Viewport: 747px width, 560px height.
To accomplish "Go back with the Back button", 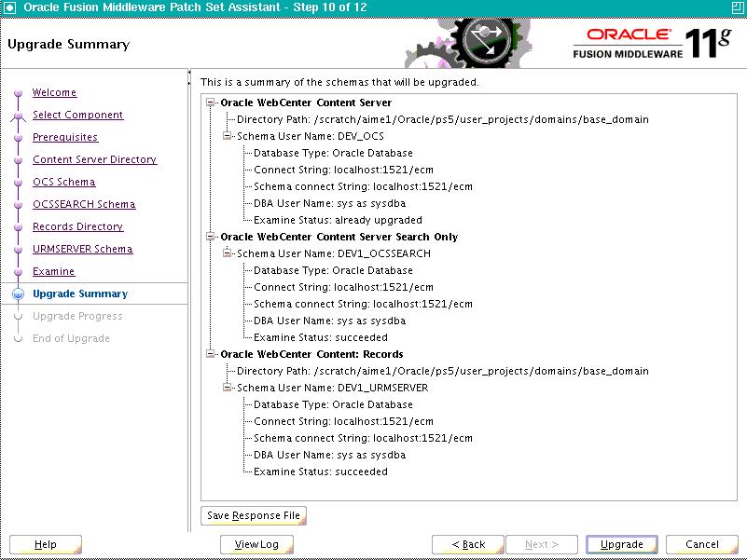I will pos(468,544).
